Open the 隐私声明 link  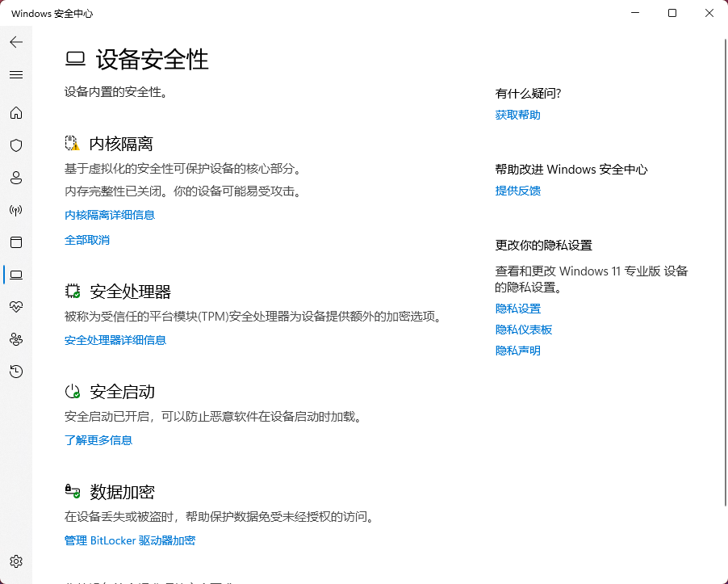point(517,351)
